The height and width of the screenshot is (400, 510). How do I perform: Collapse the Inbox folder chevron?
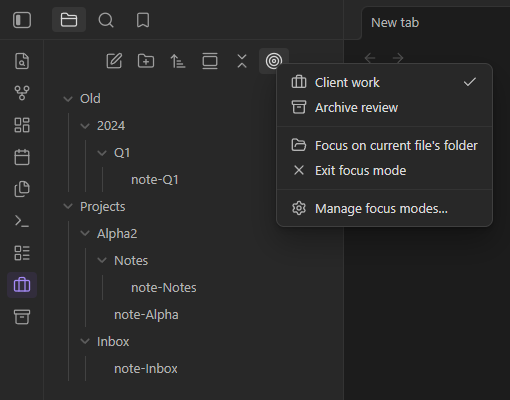coord(85,341)
